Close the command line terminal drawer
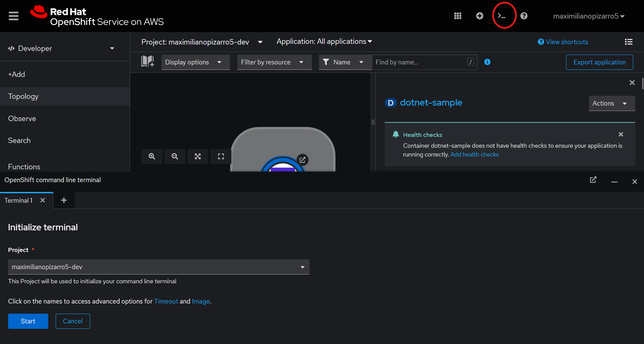Viewport: 644px width, 344px height. coord(635,182)
